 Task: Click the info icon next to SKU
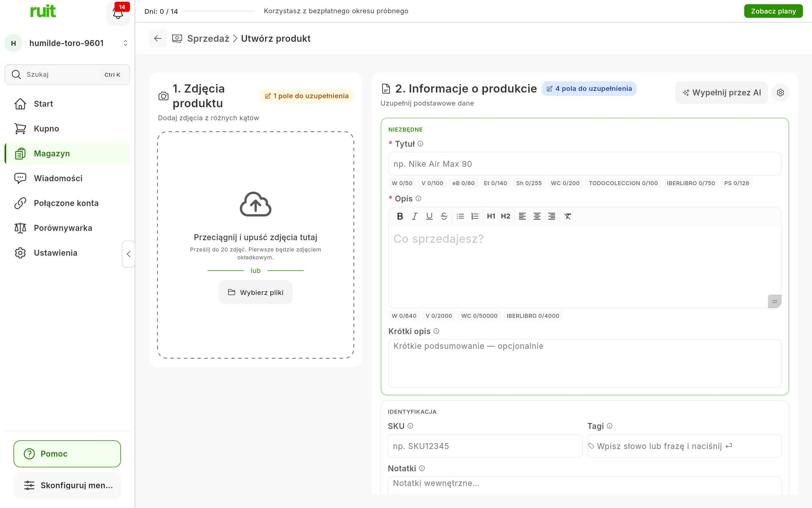(410, 426)
